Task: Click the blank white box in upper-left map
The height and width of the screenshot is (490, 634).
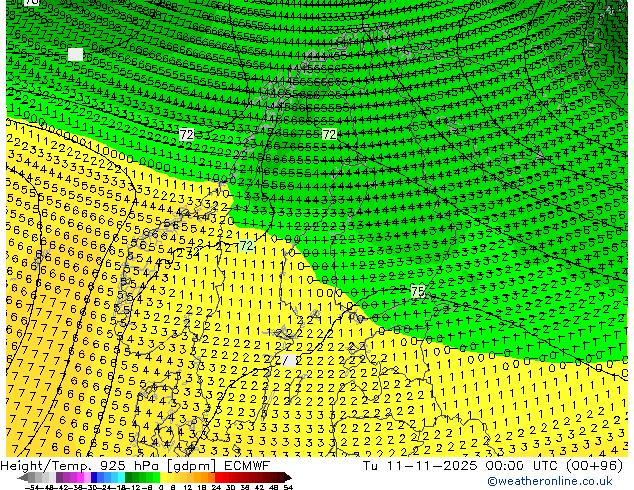Action: point(76,54)
